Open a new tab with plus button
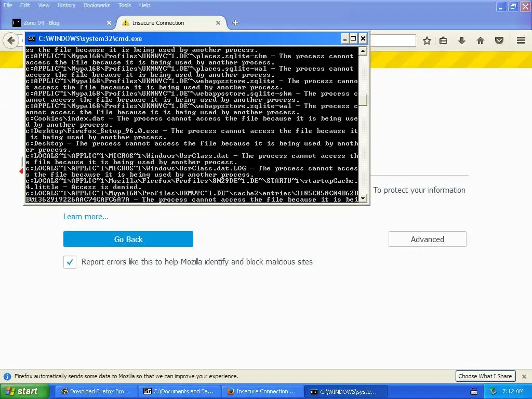This screenshot has width=532, height=399. pyautogui.click(x=235, y=23)
